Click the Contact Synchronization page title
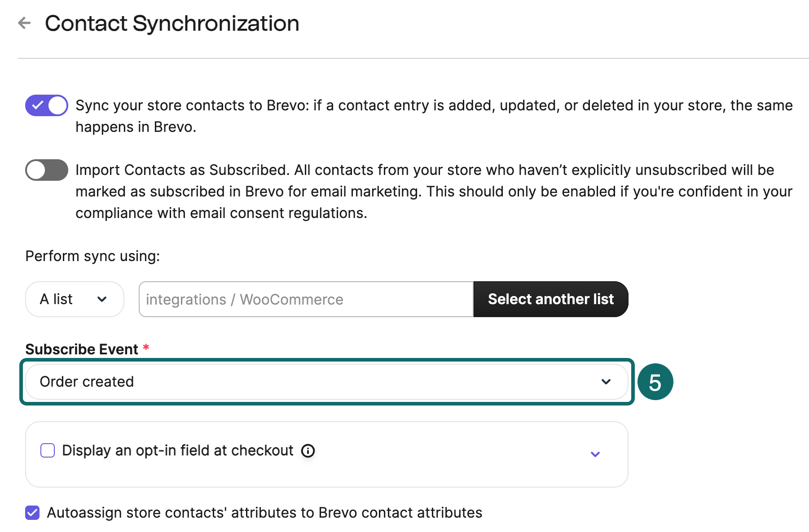 point(173,23)
